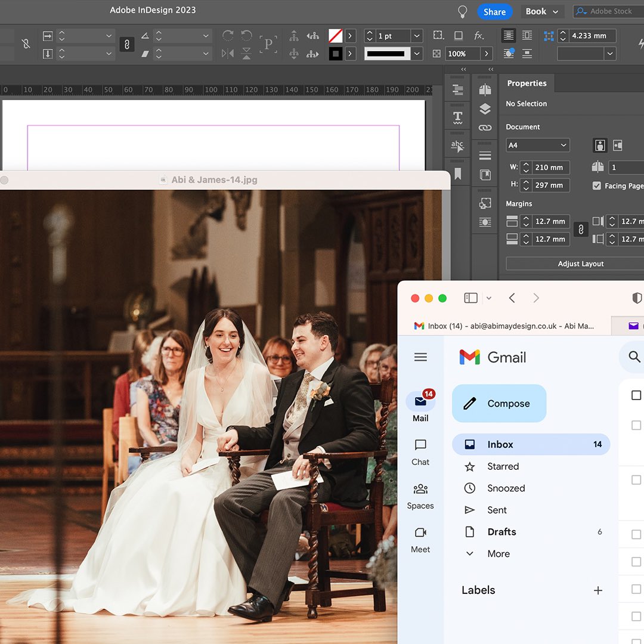Image resolution: width=644 pixels, height=644 pixels.
Task: Open the A4 page size dropdown
Action: click(538, 145)
